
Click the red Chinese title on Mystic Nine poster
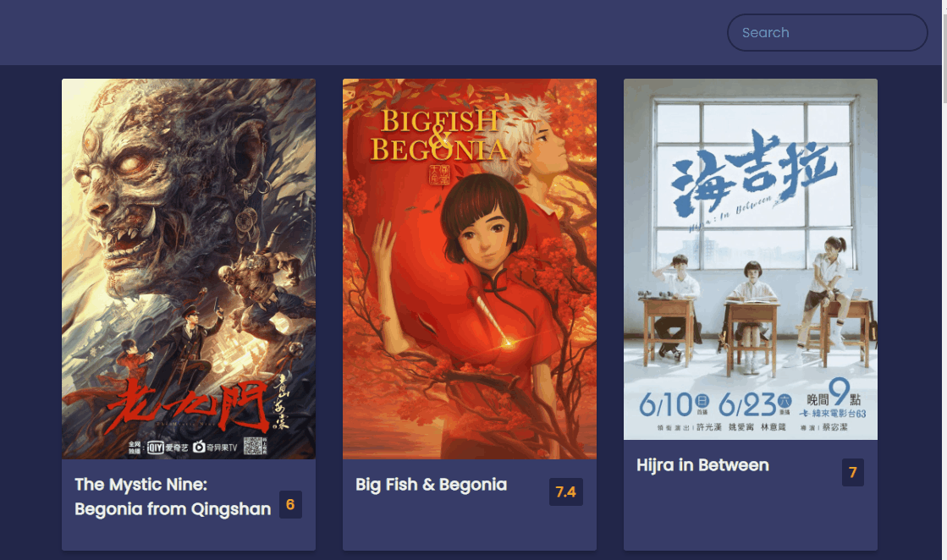click(187, 408)
